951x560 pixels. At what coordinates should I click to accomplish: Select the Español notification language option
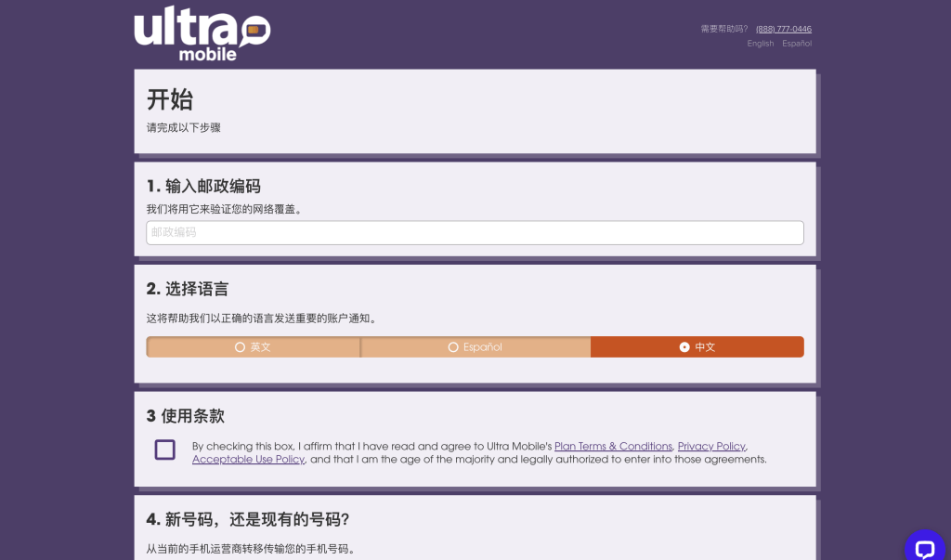[475, 347]
